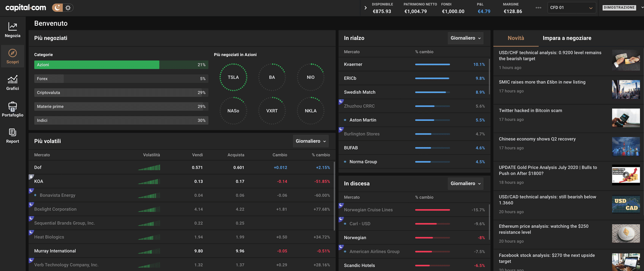Viewport: 644px width, 271px height.
Task: Select the Forex category bar
Action: point(121,78)
